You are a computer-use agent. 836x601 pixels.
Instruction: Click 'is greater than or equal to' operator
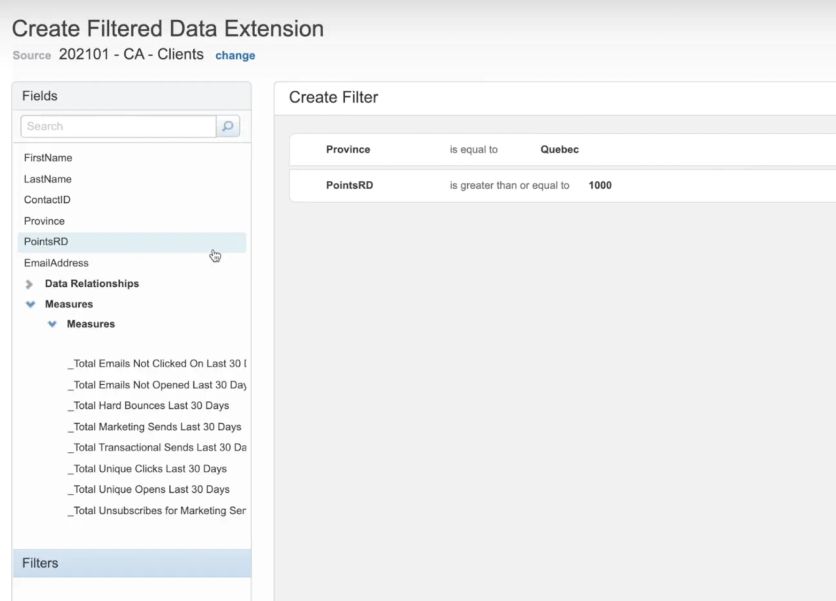(x=509, y=185)
